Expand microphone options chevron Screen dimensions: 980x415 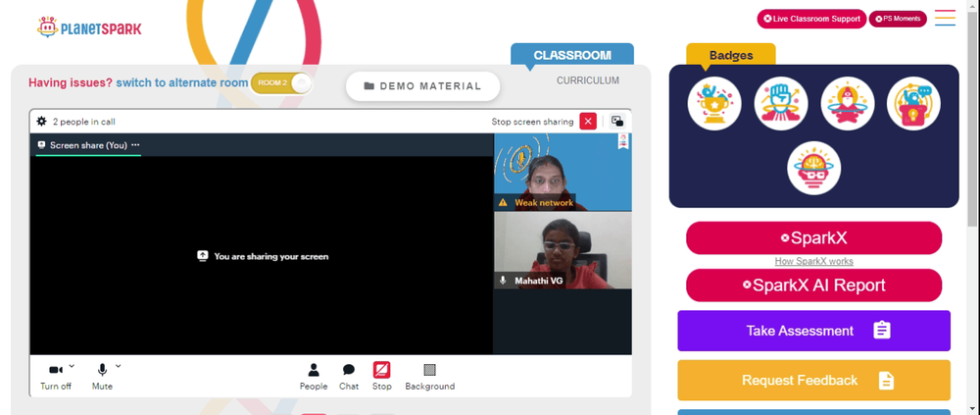point(119,366)
